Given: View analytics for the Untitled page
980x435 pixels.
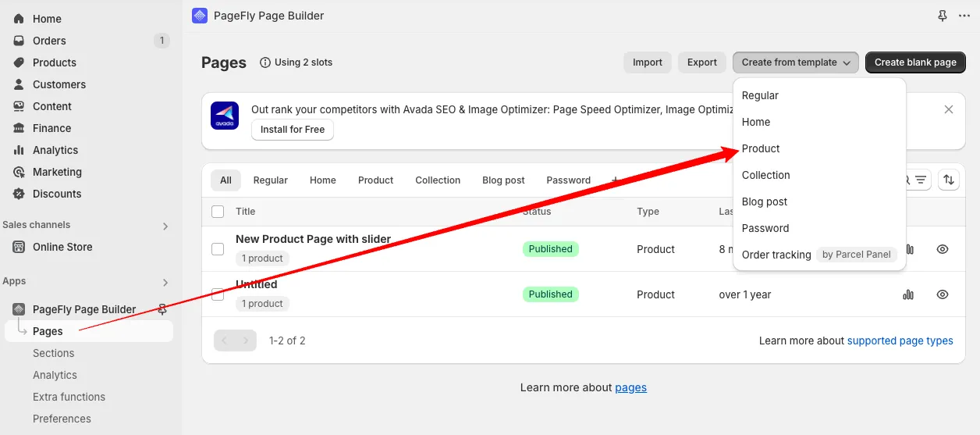Looking at the screenshot, I should 908,294.
